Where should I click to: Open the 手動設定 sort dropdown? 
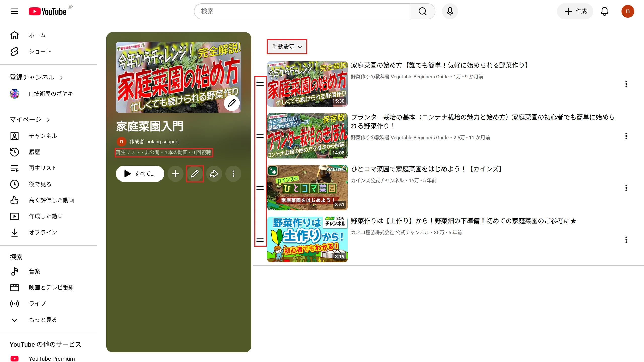pos(287,47)
